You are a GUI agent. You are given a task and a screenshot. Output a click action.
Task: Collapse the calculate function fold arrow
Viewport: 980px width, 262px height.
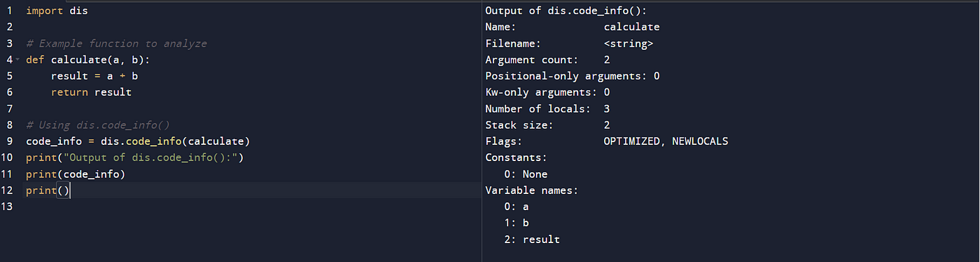pos(17,60)
